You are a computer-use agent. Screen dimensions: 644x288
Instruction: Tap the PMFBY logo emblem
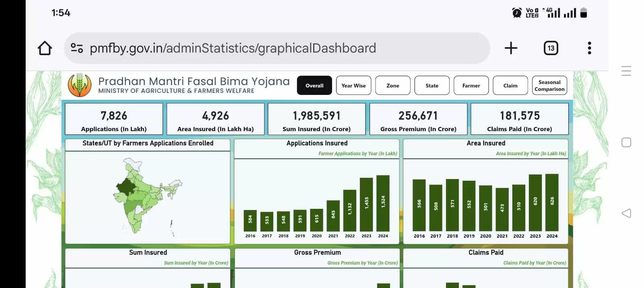click(x=80, y=85)
